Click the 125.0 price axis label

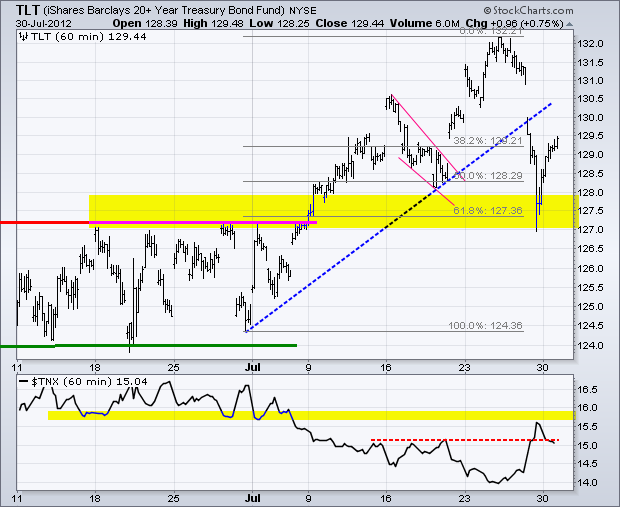pos(591,306)
